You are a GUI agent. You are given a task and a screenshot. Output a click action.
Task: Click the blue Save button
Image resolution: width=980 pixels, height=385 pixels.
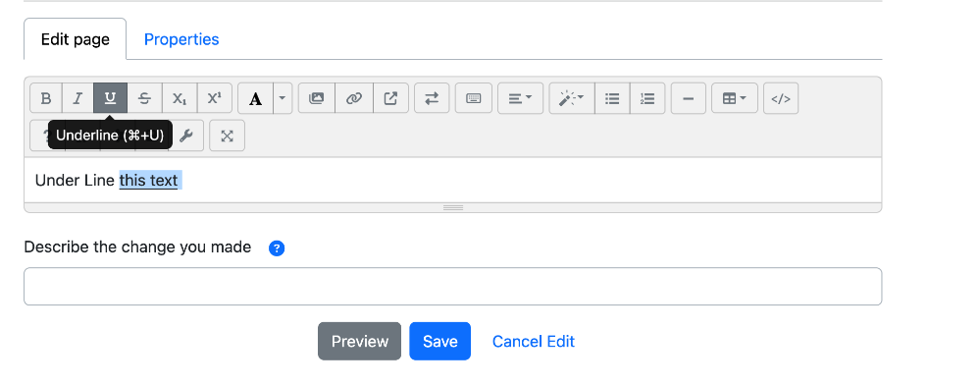click(x=440, y=341)
